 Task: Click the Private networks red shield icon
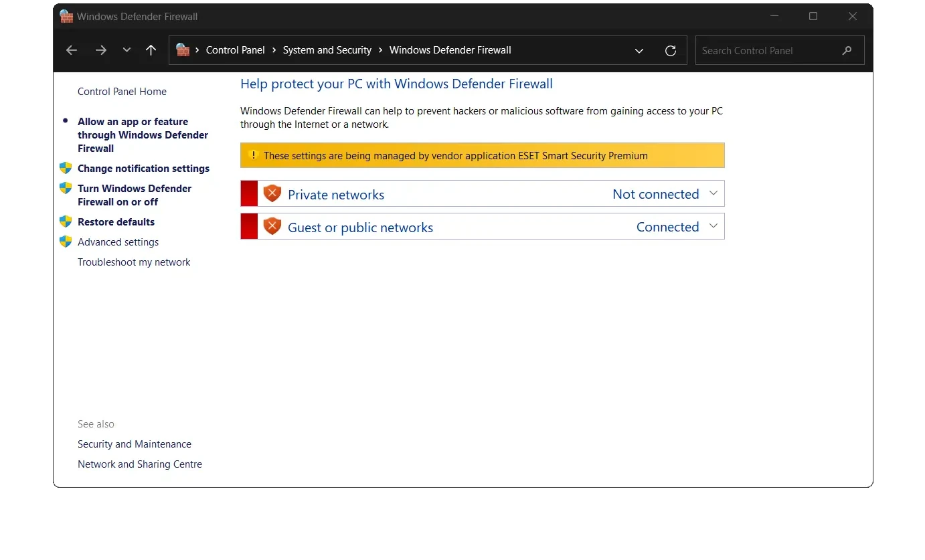point(272,193)
